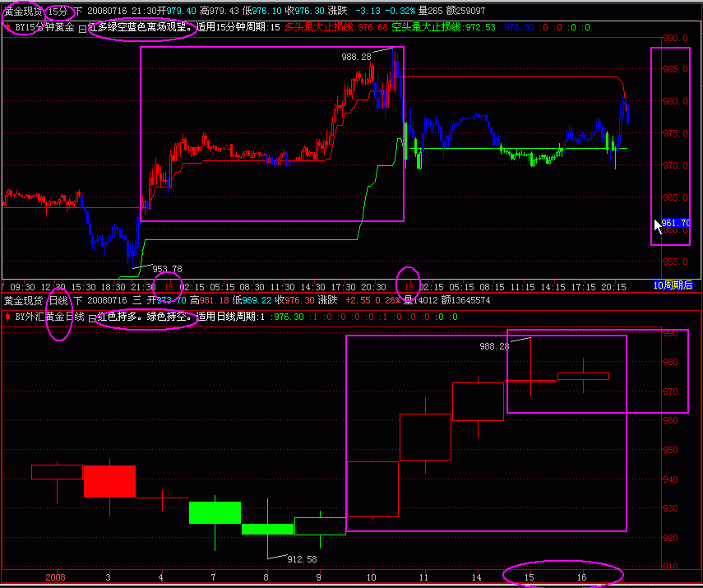Click the 988.28 high label in daily chart

pos(494,346)
